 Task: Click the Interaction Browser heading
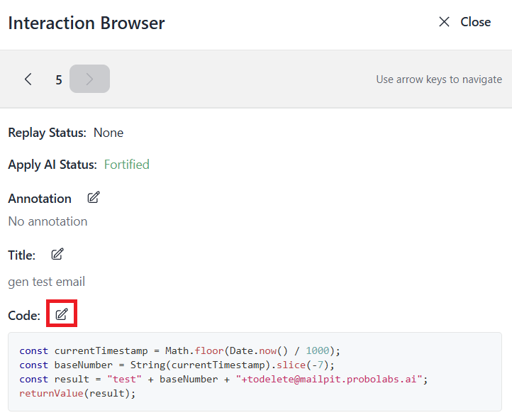pos(86,23)
